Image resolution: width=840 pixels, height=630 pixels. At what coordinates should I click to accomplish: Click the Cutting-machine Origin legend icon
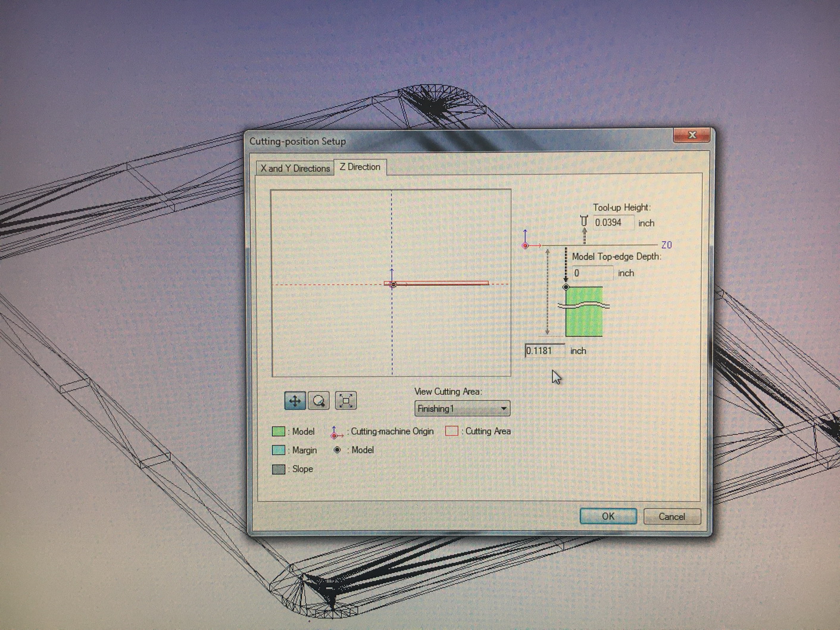pos(336,432)
